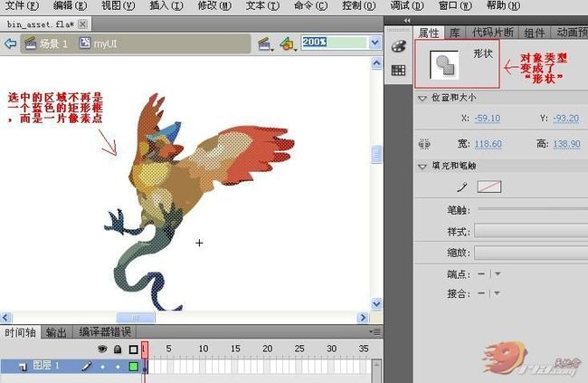Toggle lock all layers padlock icon

tap(118, 349)
